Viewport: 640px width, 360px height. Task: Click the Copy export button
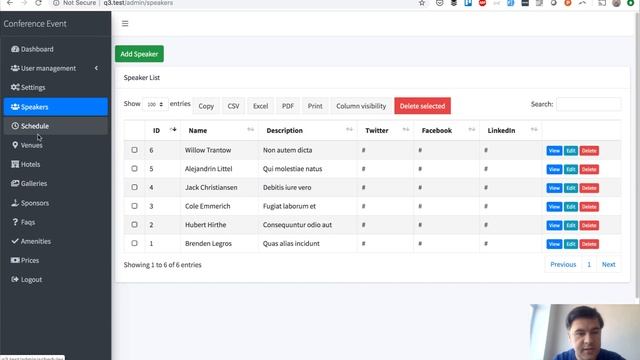coord(206,106)
